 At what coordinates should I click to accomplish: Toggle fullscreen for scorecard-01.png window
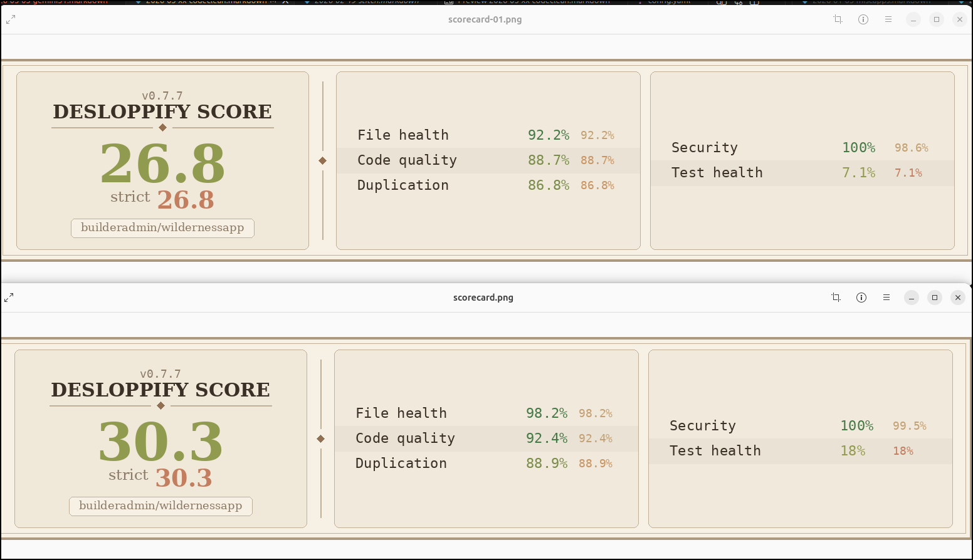(x=11, y=19)
